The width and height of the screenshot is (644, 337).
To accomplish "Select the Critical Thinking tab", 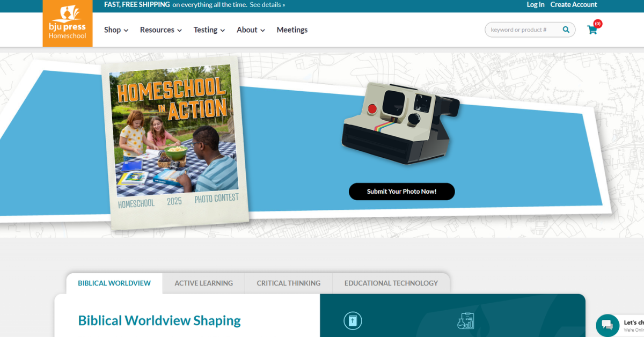I will pos(288,283).
